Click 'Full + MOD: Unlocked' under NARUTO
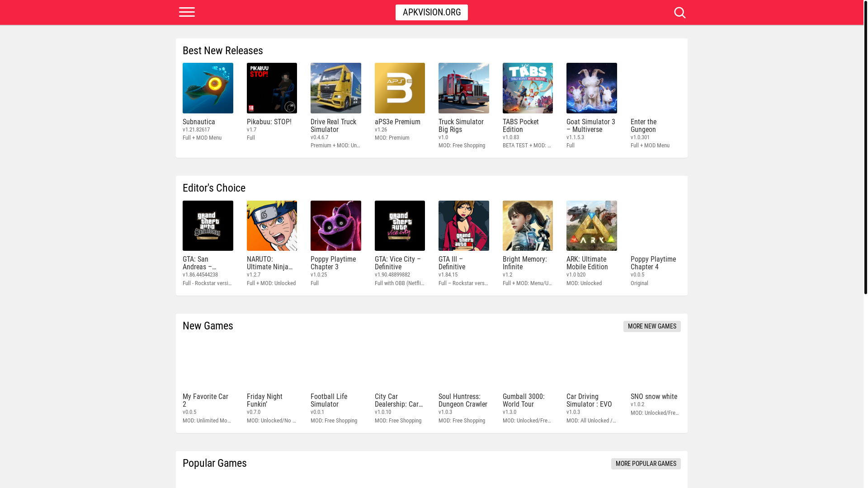The height and width of the screenshot is (488, 868). click(x=271, y=283)
